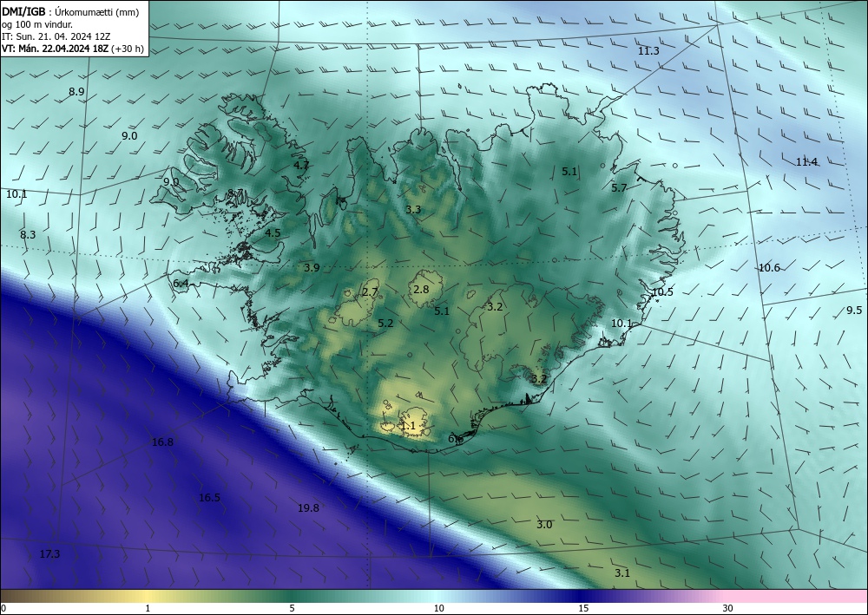This screenshot has width=868, height=615.
Task: Click the southern value 3.0
Action: click(544, 524)
